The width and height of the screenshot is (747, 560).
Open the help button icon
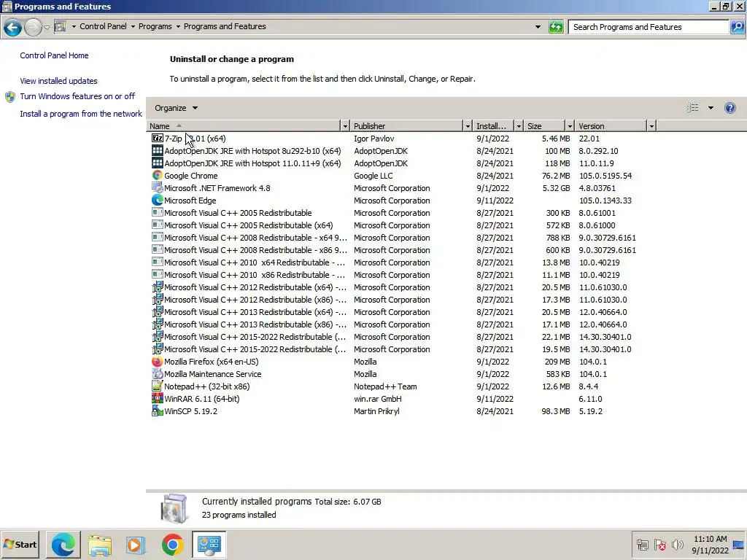(729, 108)
